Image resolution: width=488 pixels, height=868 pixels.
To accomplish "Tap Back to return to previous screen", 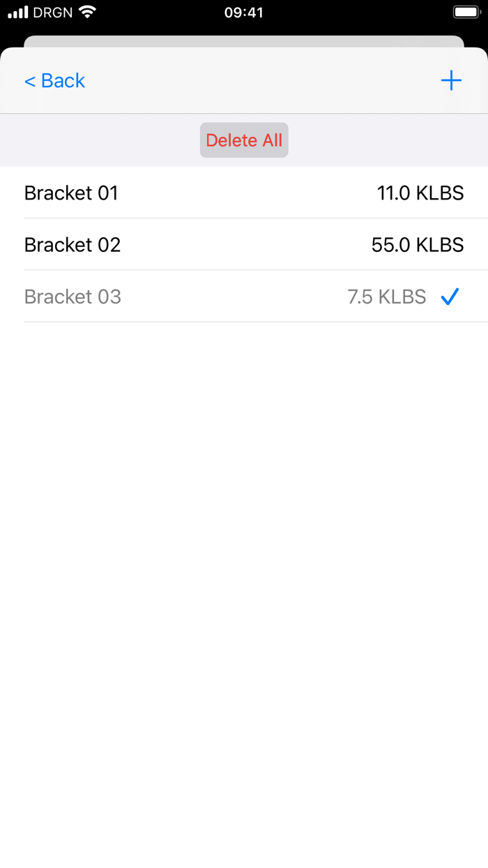I will point(54,80).
